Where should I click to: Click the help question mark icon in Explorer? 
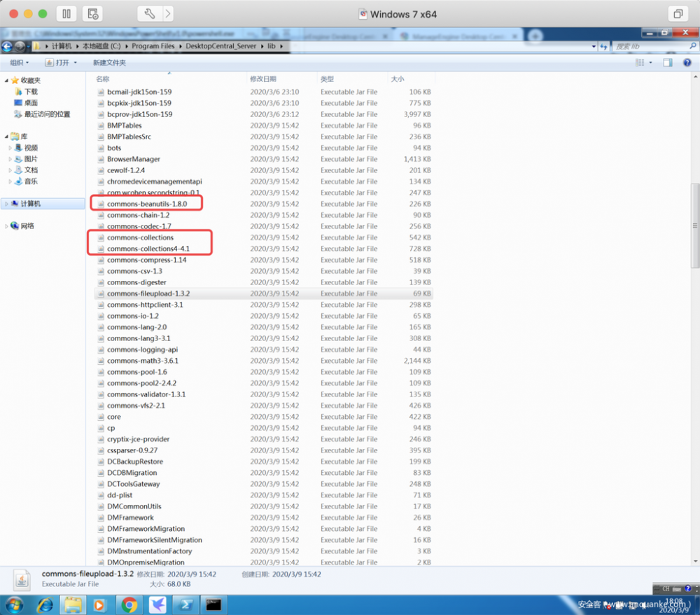687,62
